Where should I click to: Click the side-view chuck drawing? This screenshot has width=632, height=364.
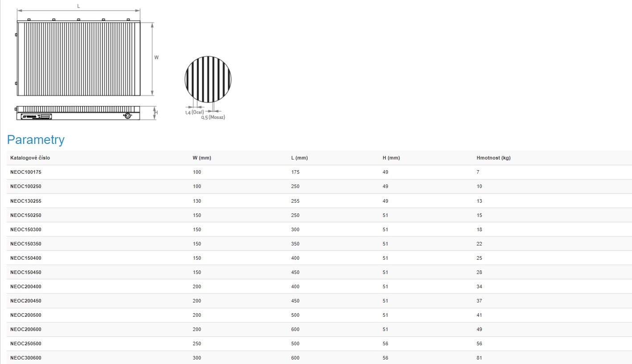(x=78, y=113)
